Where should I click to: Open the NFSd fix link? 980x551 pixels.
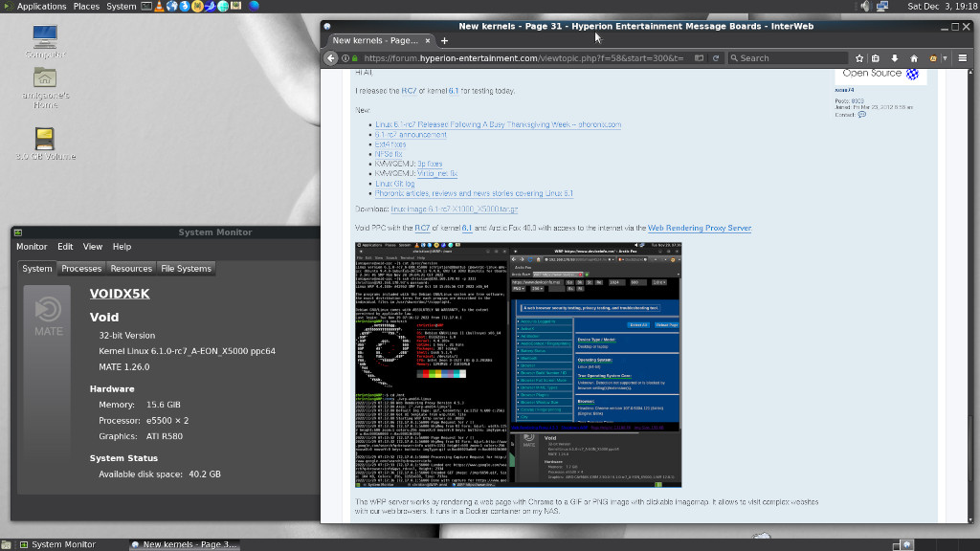[x=389, y=154]
